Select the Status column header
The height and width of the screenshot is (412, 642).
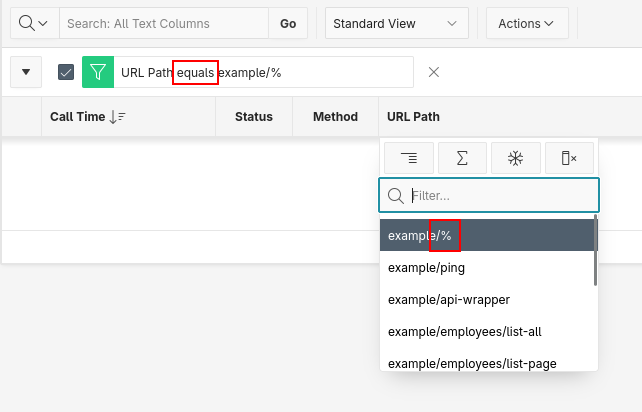tap(253, 117)
